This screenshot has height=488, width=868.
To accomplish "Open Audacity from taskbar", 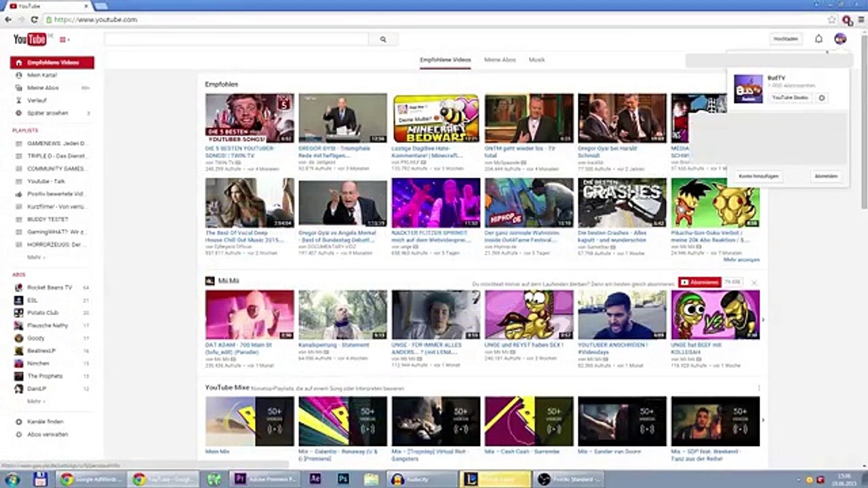I will 420,479.
